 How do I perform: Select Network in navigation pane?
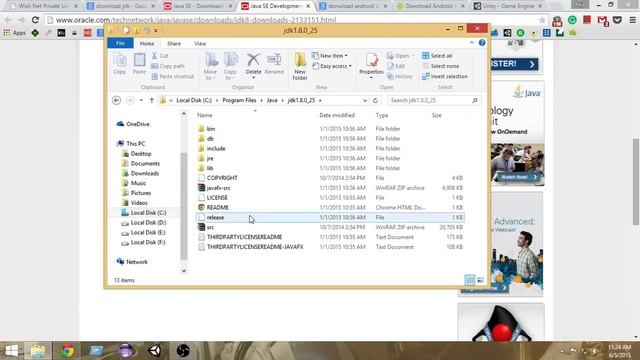(132, 262)
